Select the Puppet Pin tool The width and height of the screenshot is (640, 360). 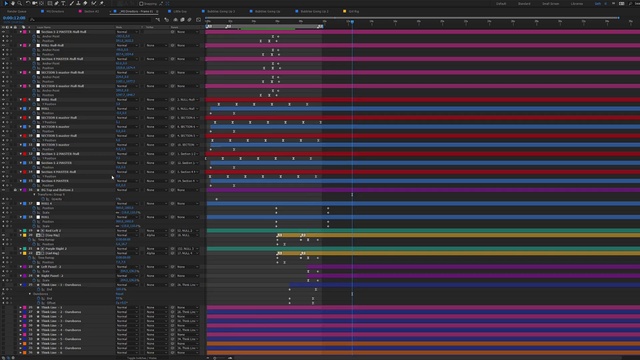coord(102,3)
